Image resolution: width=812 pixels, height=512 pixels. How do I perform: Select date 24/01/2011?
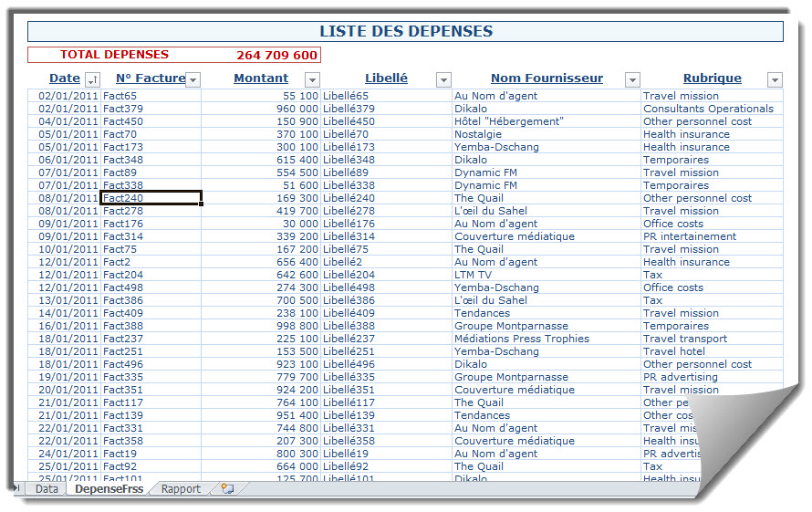[x=64, y=454]
